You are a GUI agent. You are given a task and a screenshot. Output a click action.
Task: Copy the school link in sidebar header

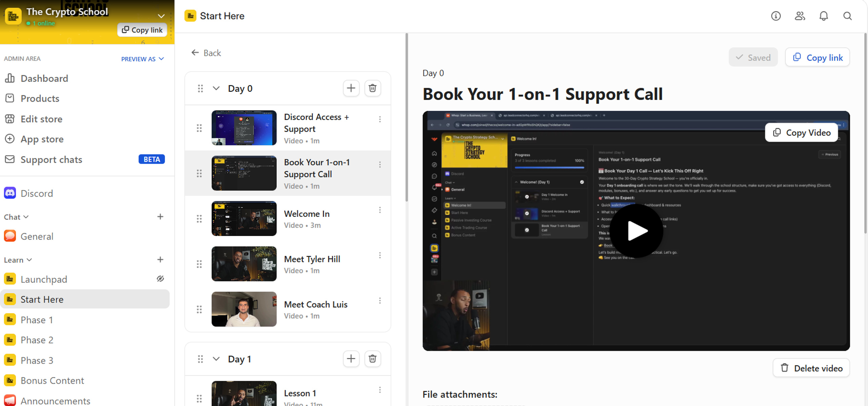point(142,30)
